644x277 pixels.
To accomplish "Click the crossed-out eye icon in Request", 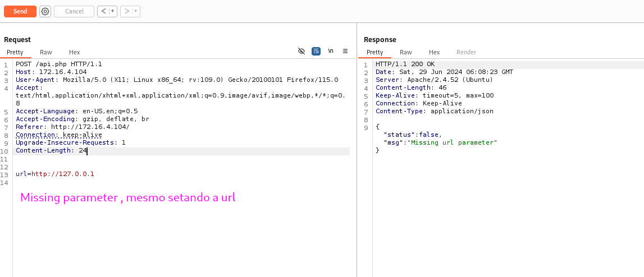I will click(302, 51).
